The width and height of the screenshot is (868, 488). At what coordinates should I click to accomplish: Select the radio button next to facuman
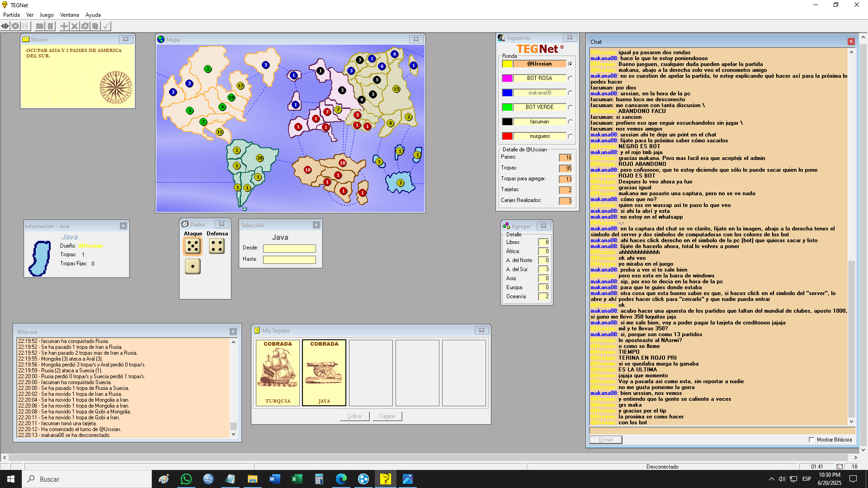(571, 122)
